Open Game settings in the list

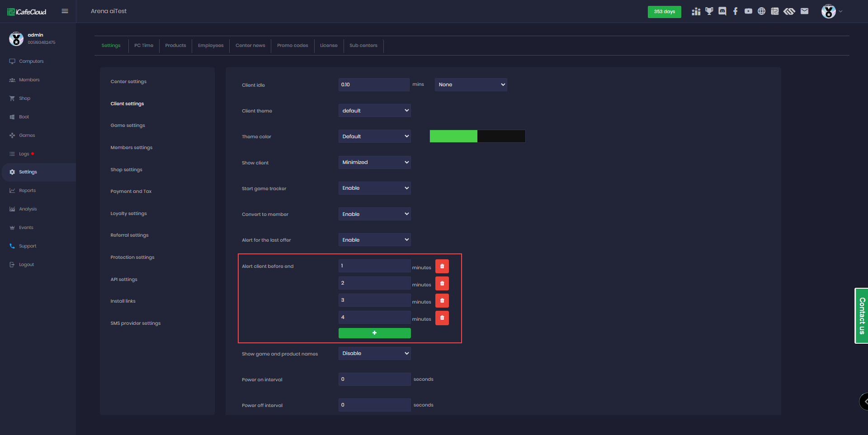pyautogui.click(x=128, y=126)
